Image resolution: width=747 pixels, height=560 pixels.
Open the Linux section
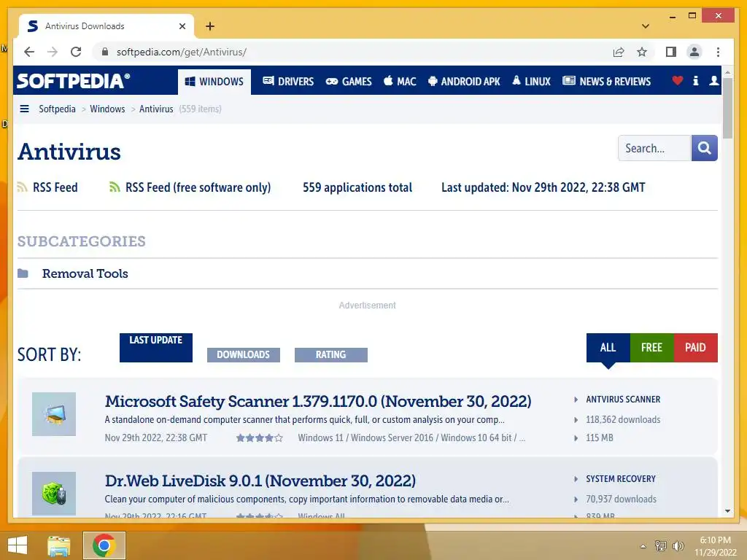pos(531,82)
